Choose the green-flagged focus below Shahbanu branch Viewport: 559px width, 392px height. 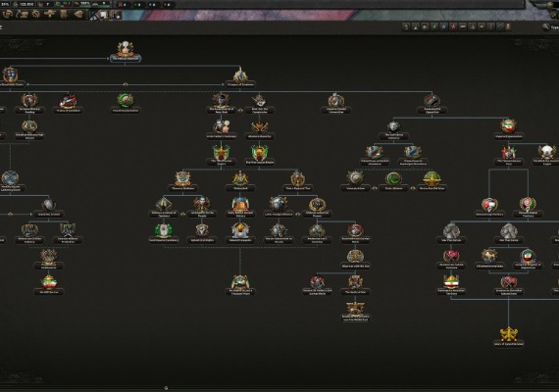pos(164,233)
